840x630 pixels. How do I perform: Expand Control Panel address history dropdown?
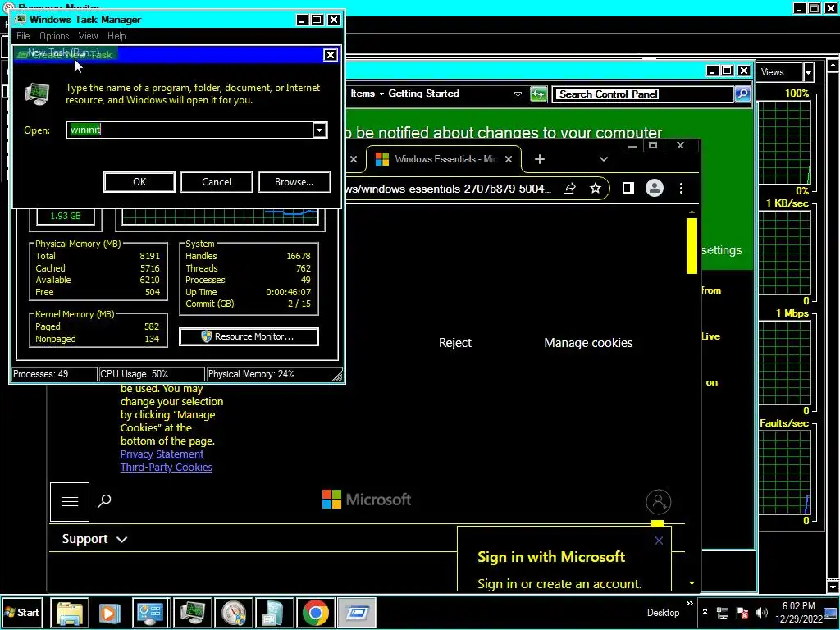(518, 94)
